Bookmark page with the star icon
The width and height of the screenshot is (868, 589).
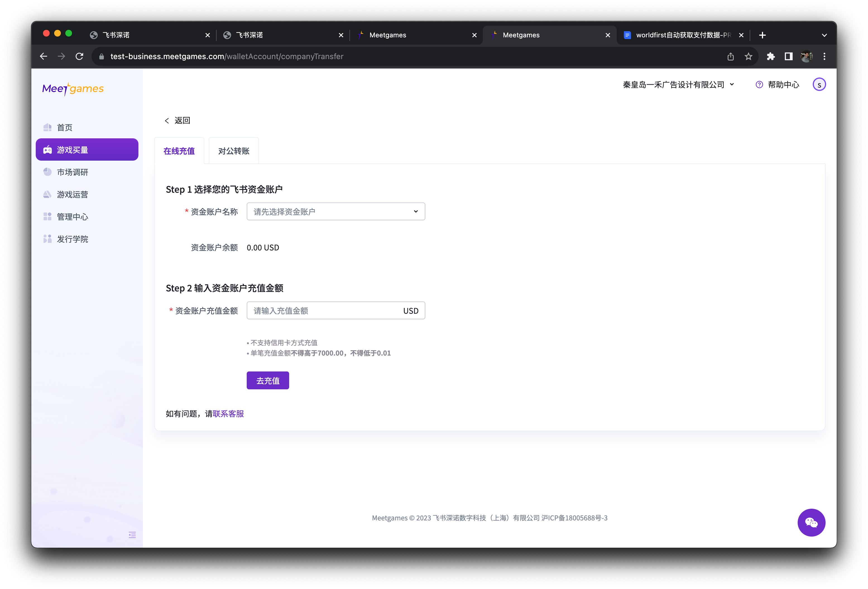coord(748,56)
